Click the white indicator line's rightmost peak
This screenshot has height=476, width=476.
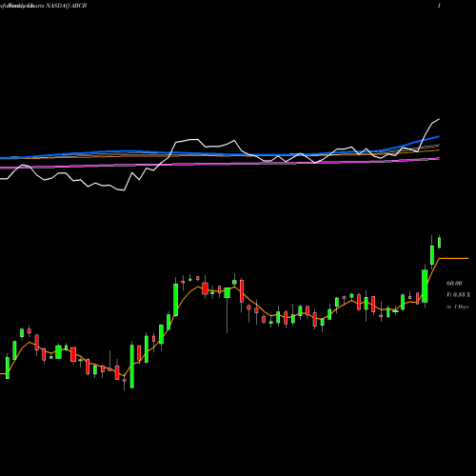[439, 119]
